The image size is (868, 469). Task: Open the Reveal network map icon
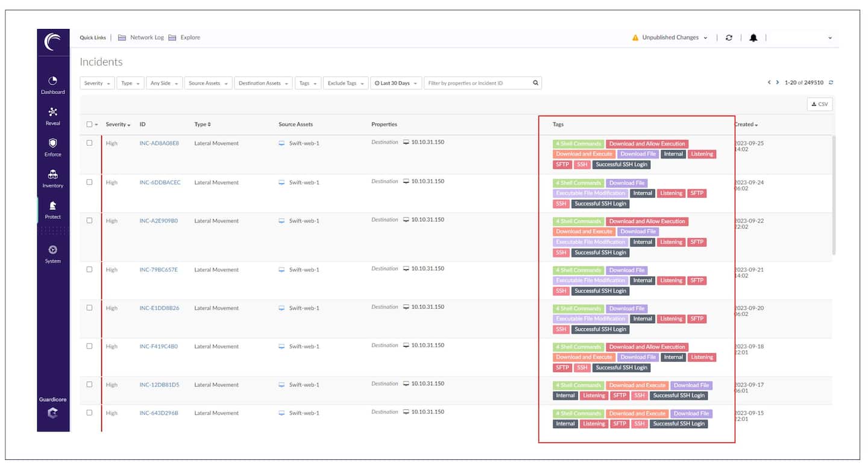pyautogui.click(x=52, y=112)
